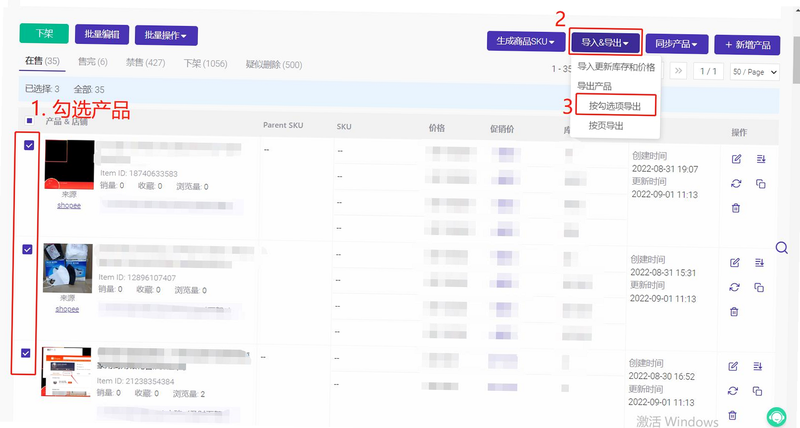Open the magnifier search icon at right edge
800x428 pixels.
[781, 248]
